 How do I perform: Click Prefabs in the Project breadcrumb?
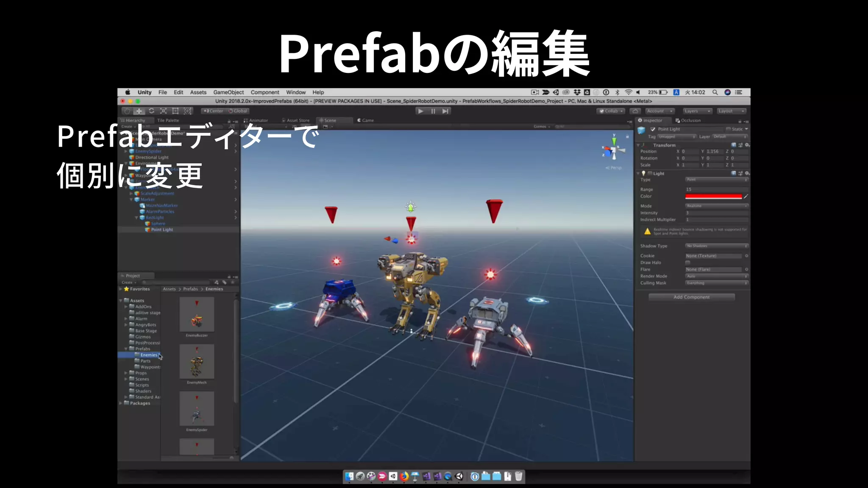[190, 289]
